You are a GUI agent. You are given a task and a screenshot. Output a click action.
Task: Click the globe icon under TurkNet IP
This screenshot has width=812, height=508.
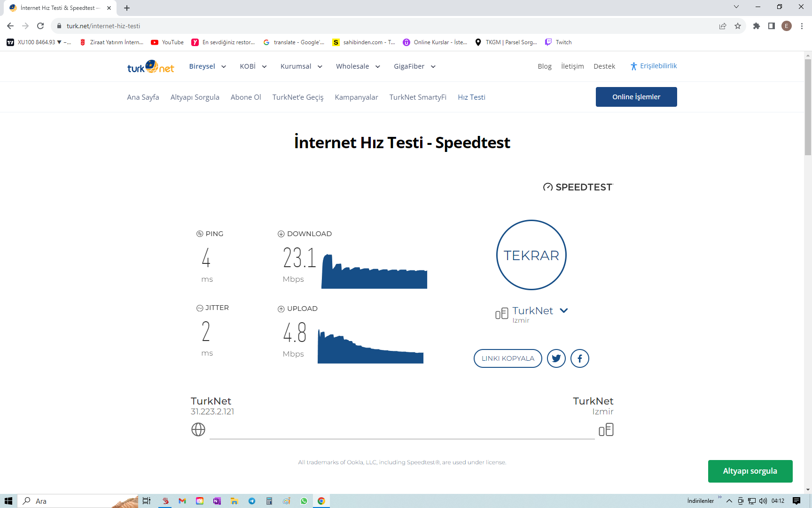(198, 429)
